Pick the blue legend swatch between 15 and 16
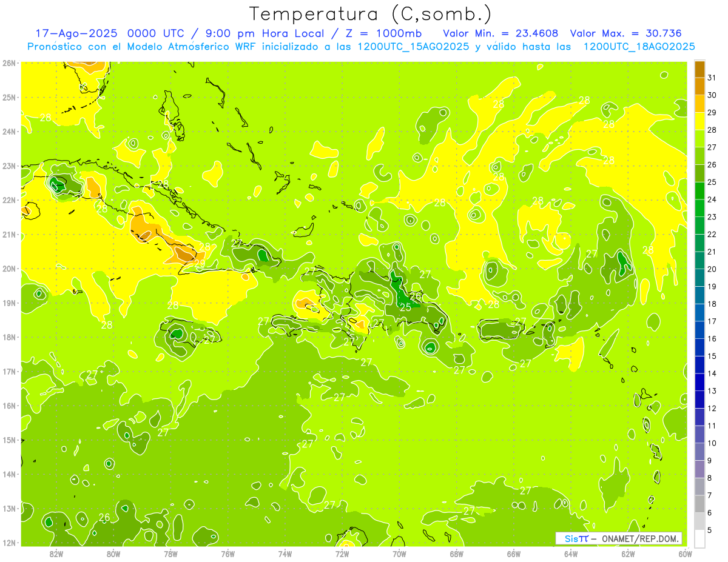The width and height of the screenshot is (728, 562). click(x=699, y=347)
